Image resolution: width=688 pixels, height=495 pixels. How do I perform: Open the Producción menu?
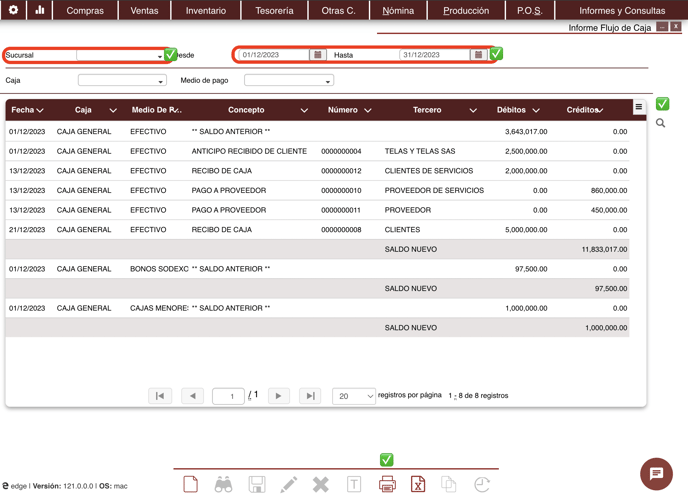[x=466, y=11]
